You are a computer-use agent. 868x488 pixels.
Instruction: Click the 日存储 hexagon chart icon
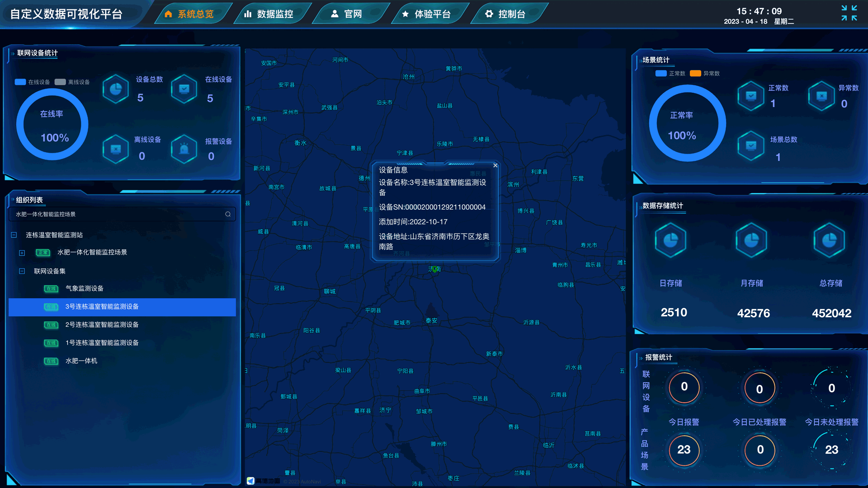coord(670,240)
